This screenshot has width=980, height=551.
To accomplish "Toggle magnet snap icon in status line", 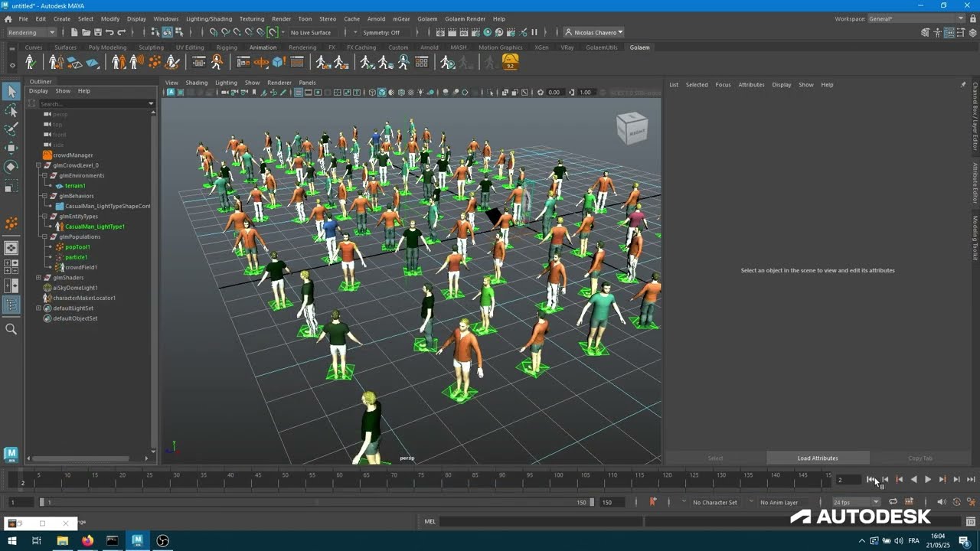I will pos(273,32).
